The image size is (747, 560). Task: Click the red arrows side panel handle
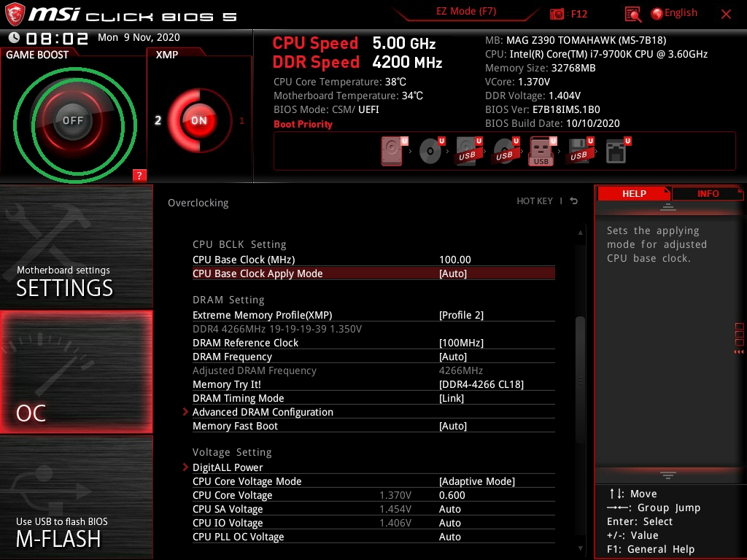tap(738, 352)
